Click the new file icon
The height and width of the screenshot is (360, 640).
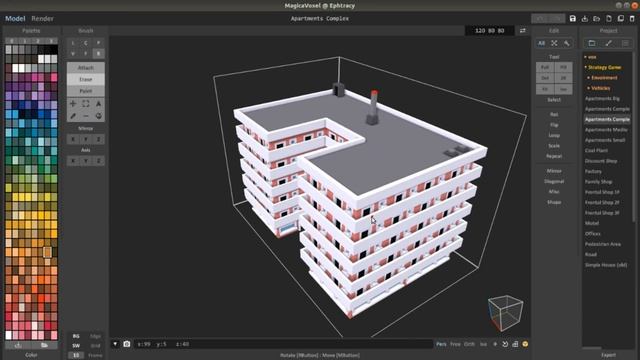(609, 18)
